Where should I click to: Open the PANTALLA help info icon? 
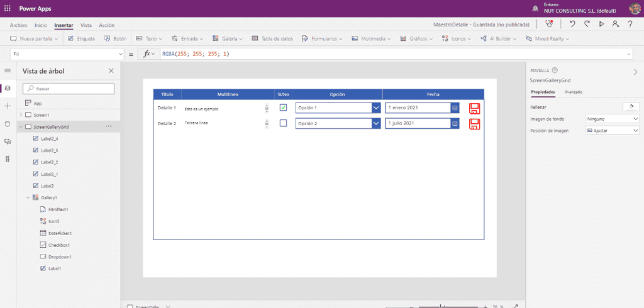[555, 70]
